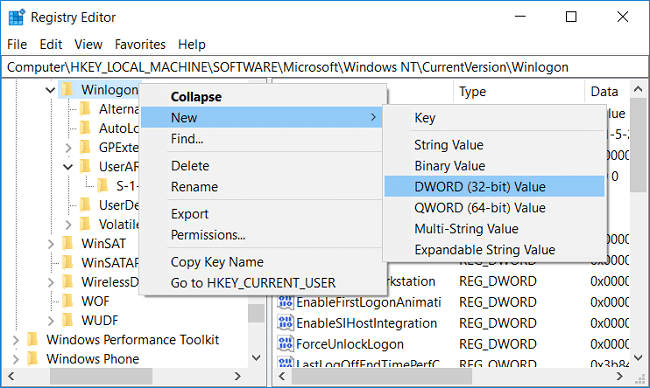Click the registry path address bar
Image resolution: width=650 pixels, height=388 pixels.
coord(325,67)
